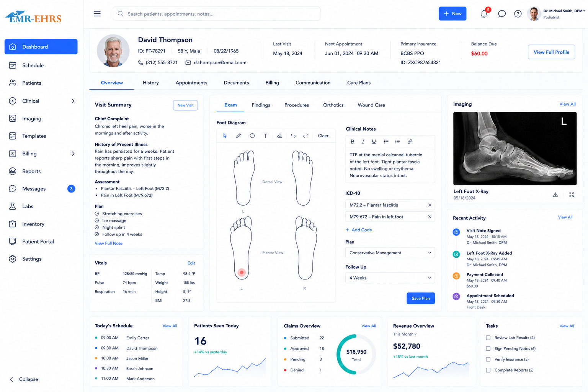The height and width of the screenshot is (392, 588).
Task: Select the text tool in Foot Diagram
Action: click(265, 136)
